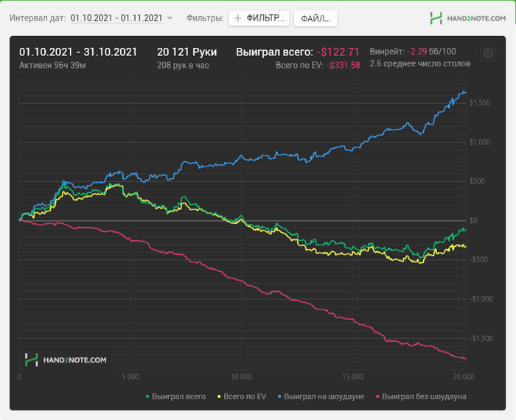Click the pink legend dot for non-showdown winnings
516x420 pixels.
pyautogui.click(x=377, y=397)
